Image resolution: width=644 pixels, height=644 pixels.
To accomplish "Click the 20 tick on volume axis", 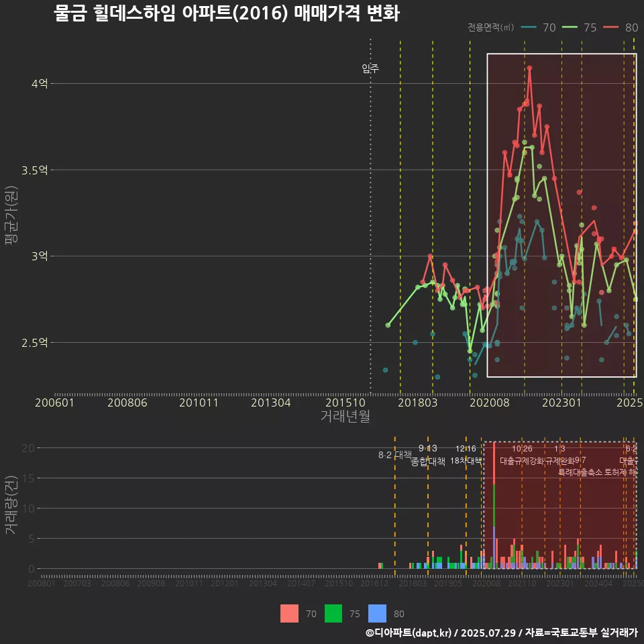I will coord(28,448).
